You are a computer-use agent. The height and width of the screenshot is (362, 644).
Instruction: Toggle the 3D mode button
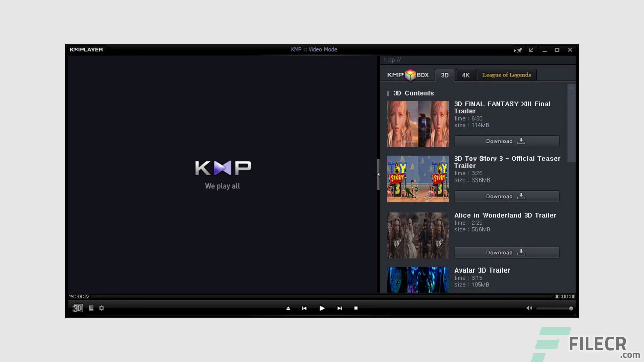(x=77, y=308)
